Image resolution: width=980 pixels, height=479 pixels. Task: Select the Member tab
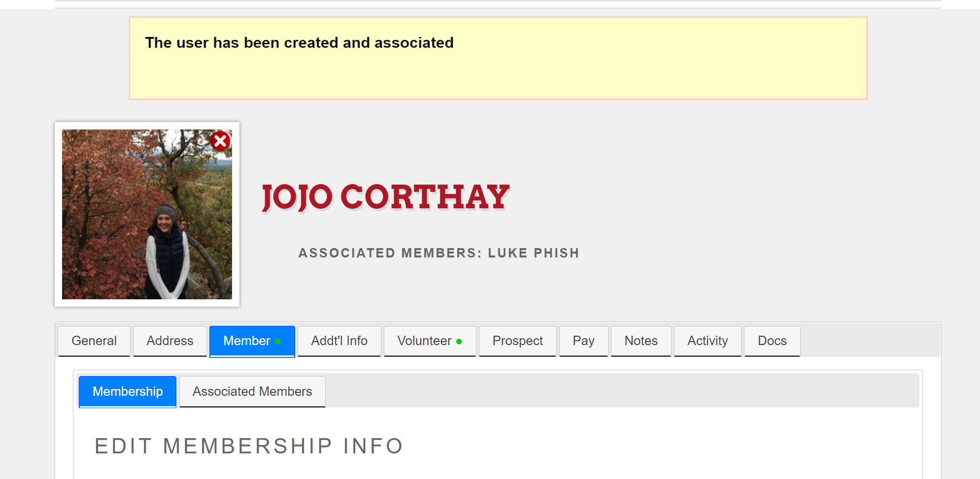pos(252,341)
